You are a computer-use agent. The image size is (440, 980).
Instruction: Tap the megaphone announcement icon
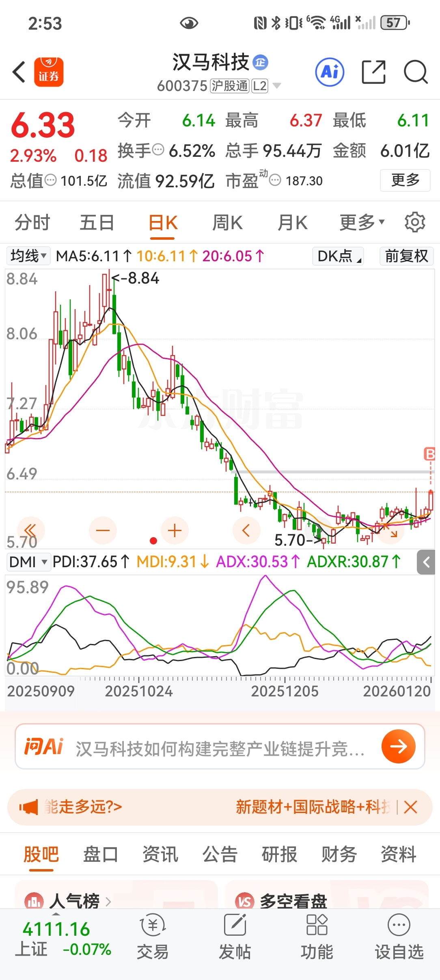[29, 807]
